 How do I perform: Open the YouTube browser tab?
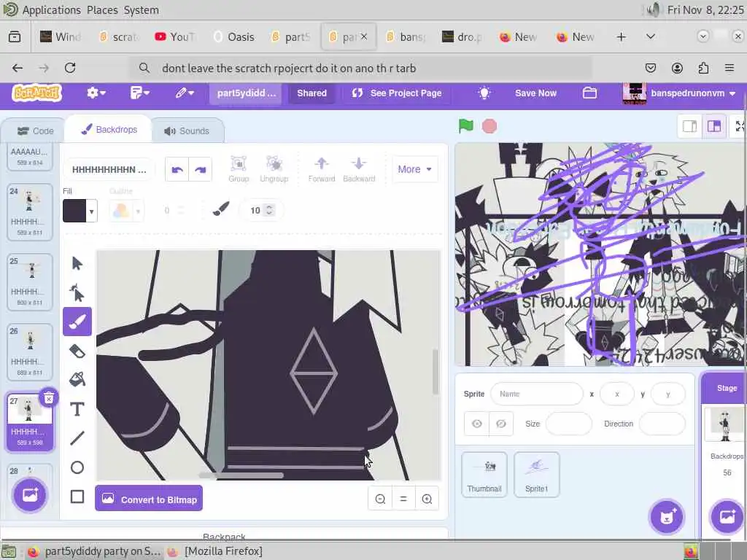pyautogui.click(x=175, y=36)
